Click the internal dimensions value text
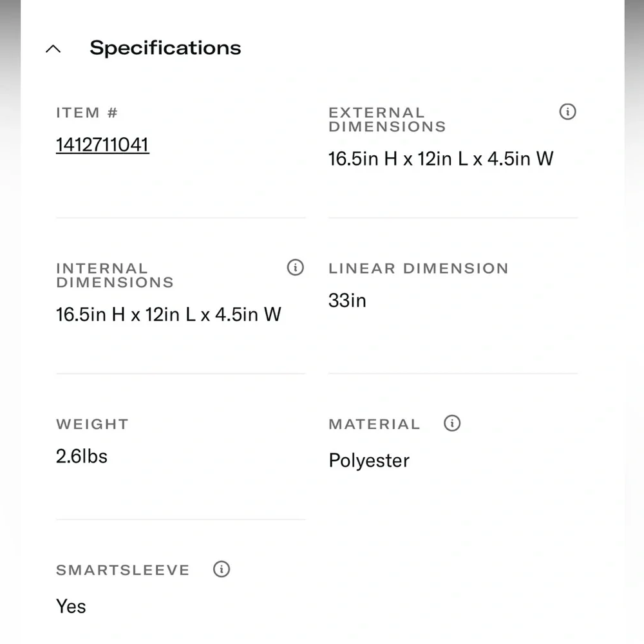This screenshot has height=644, width=644. click(x=168, y=315)
